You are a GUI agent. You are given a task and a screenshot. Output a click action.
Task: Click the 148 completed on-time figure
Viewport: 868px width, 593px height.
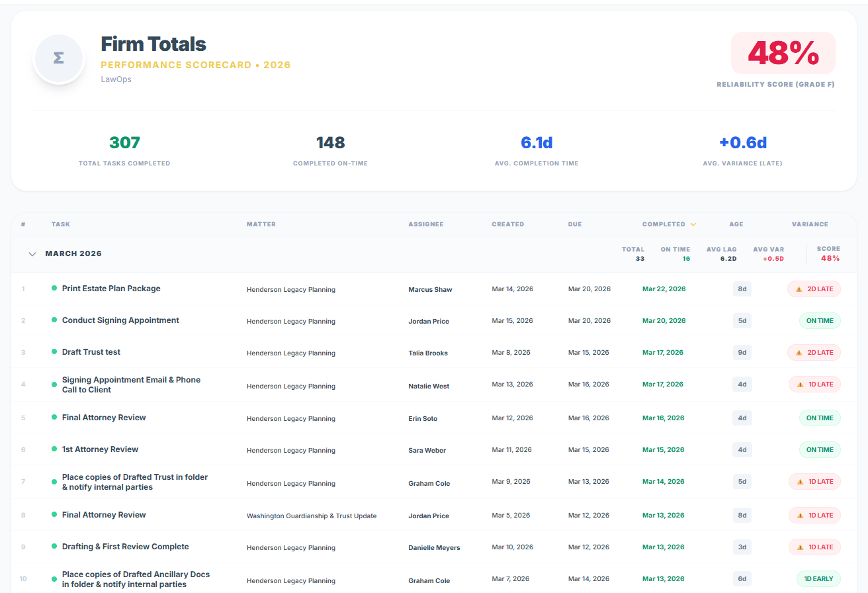(330, 143)
